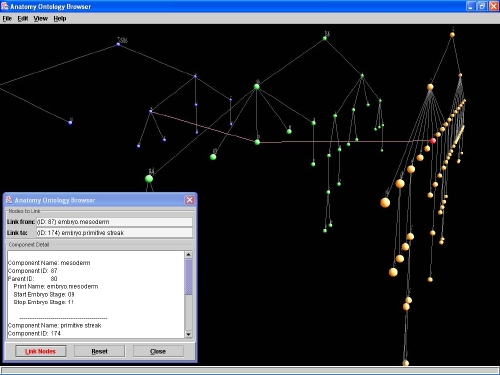Click the Link Nodes button
This screenshot has width=500, height=375.
pos(40,351)
